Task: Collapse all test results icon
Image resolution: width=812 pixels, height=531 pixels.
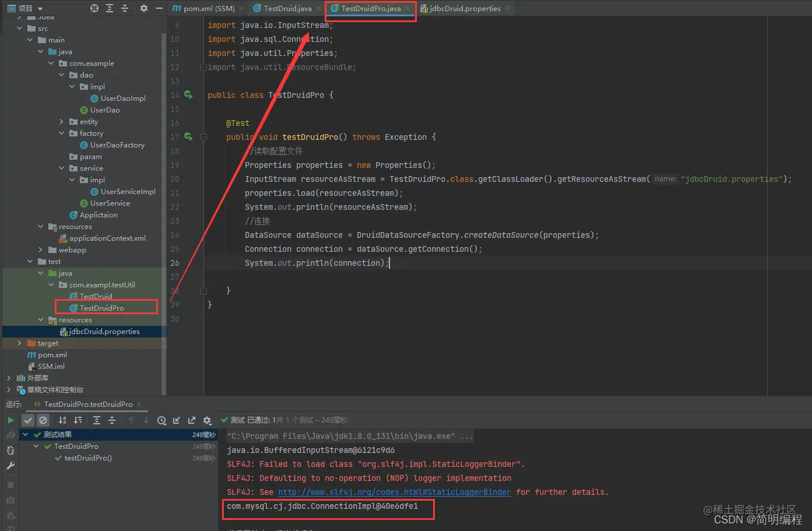Action: 112,420
